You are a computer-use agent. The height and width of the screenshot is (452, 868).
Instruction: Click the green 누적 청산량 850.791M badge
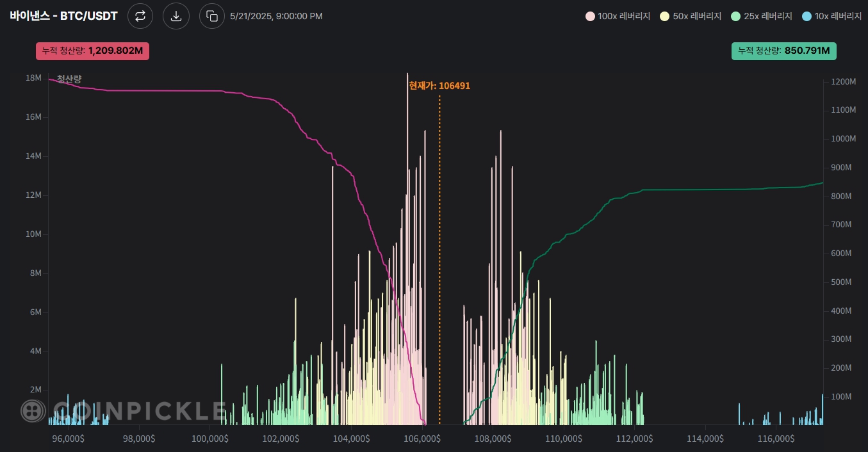click(784, 51)
